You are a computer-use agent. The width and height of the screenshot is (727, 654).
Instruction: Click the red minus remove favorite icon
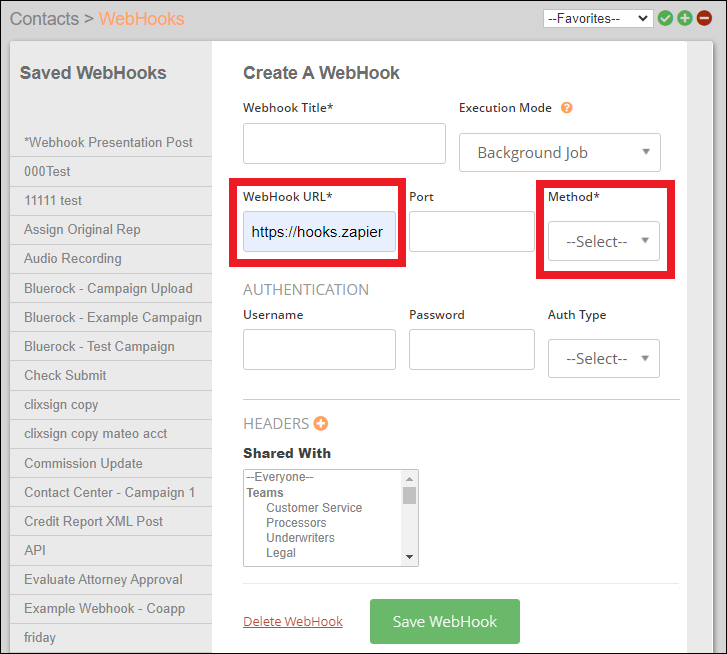coord(704,19)
